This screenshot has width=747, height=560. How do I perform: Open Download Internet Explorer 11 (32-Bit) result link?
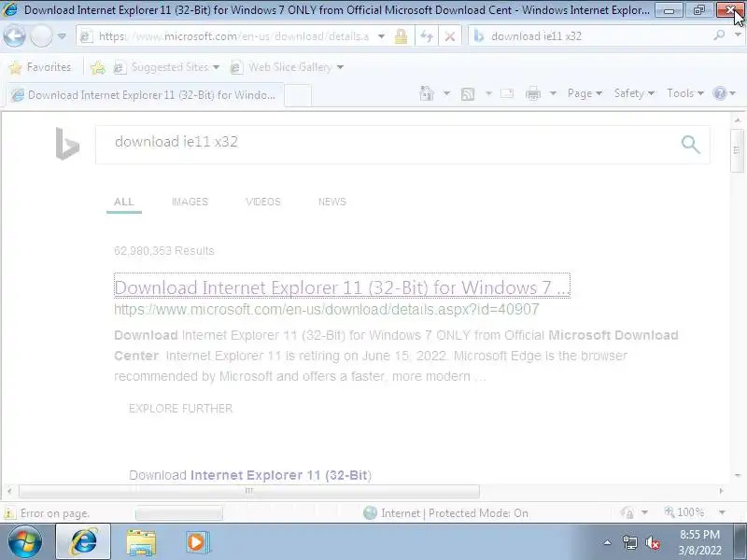(x=342, y=287)
